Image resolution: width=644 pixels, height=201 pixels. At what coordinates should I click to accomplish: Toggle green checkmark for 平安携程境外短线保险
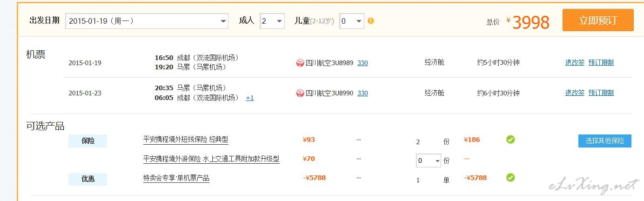(510, 139)
